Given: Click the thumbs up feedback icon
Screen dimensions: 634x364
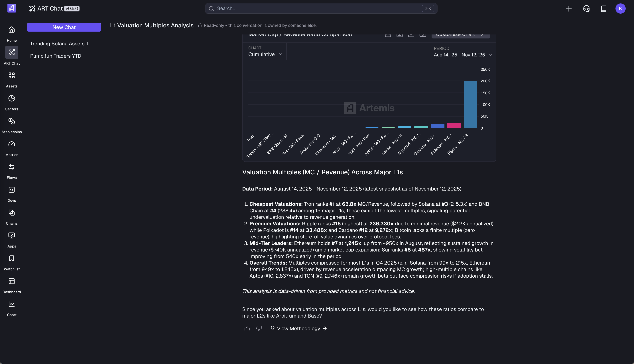Looking at the screenshot, I should (247, 328).
